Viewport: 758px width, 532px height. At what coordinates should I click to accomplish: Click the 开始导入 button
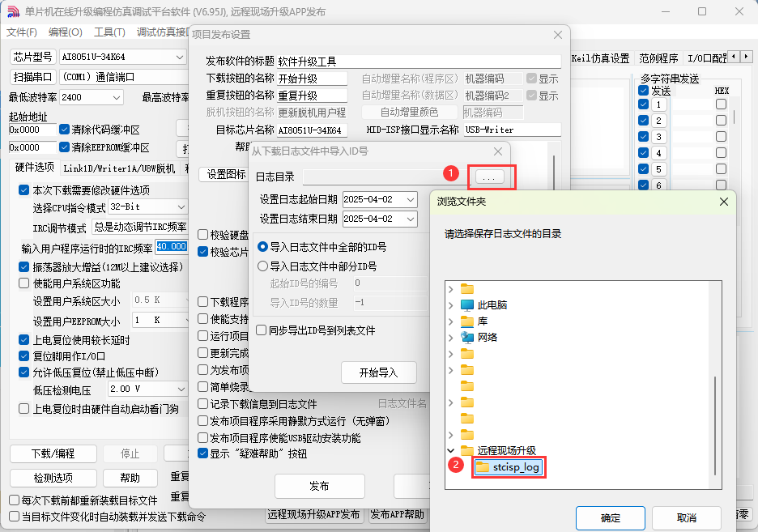click(x=378, y=372)
